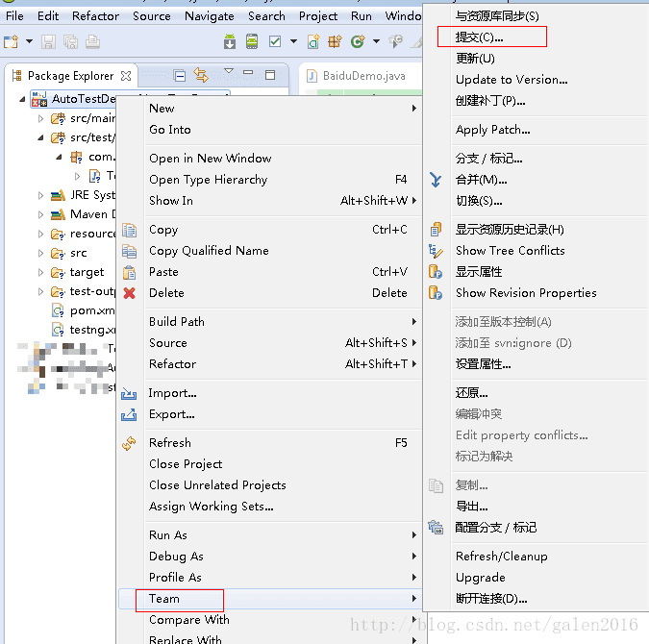The height and width of the screenshot is (644, 649).
Task: Click the Print toolbar icon
Action: (x=92, y=41)
